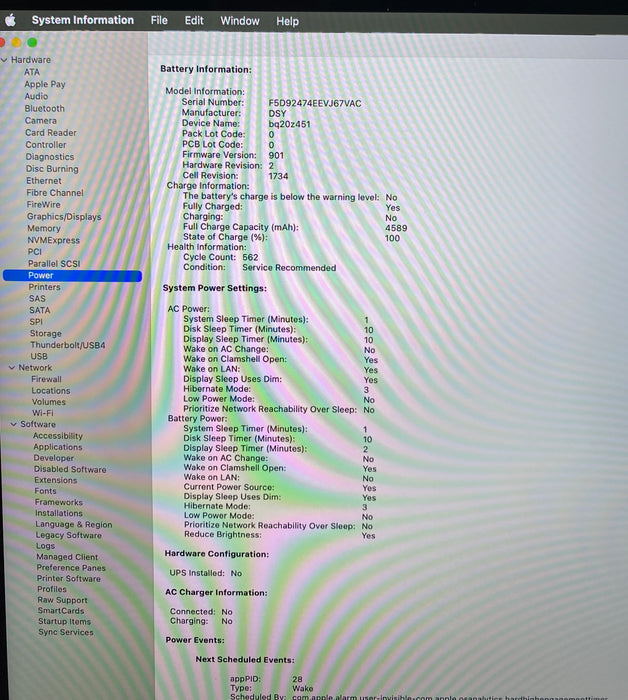The image size is (628, 700).
Task: Select USB in the sidebar
Action: click(39, 356)
